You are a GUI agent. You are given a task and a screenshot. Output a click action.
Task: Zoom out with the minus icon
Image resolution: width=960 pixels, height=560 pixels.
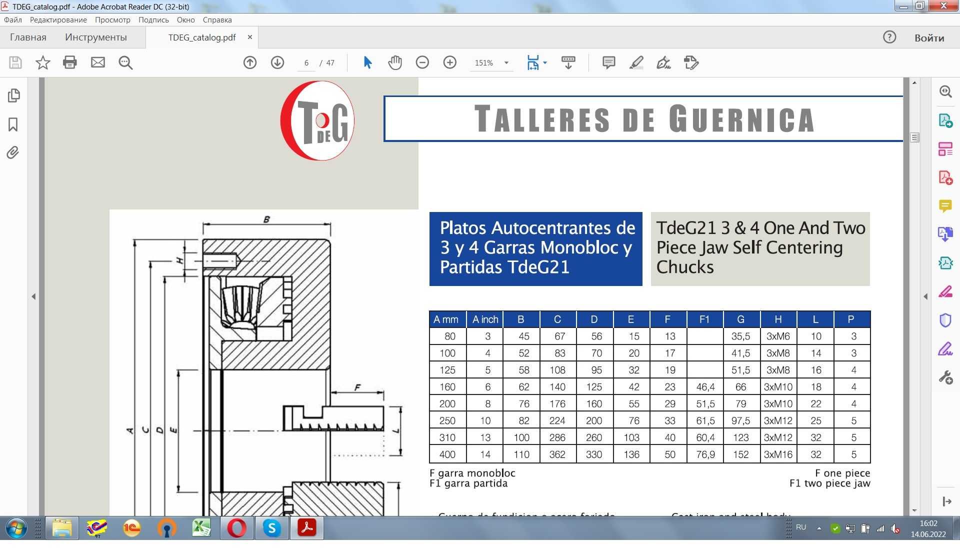click(422, 62)
